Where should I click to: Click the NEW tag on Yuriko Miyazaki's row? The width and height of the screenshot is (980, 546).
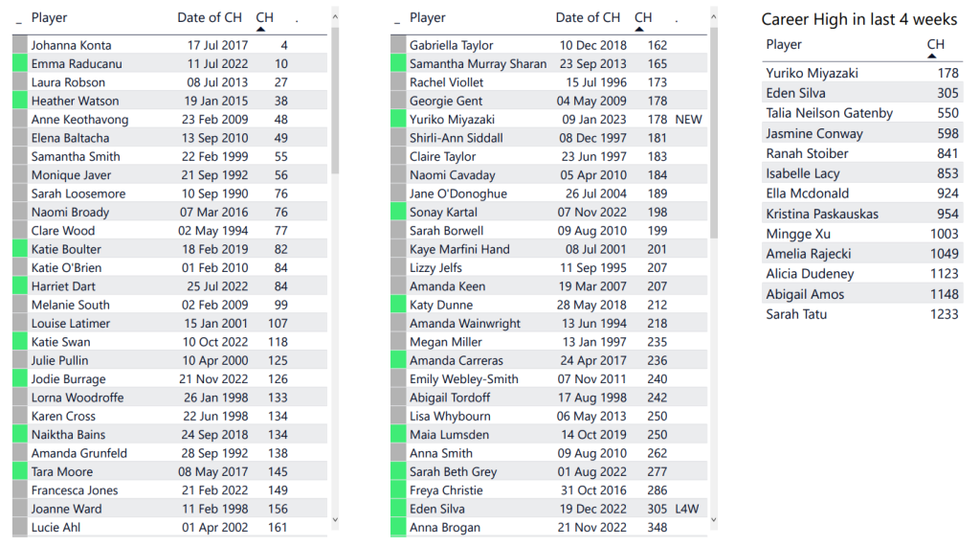[x=688, y=120]
